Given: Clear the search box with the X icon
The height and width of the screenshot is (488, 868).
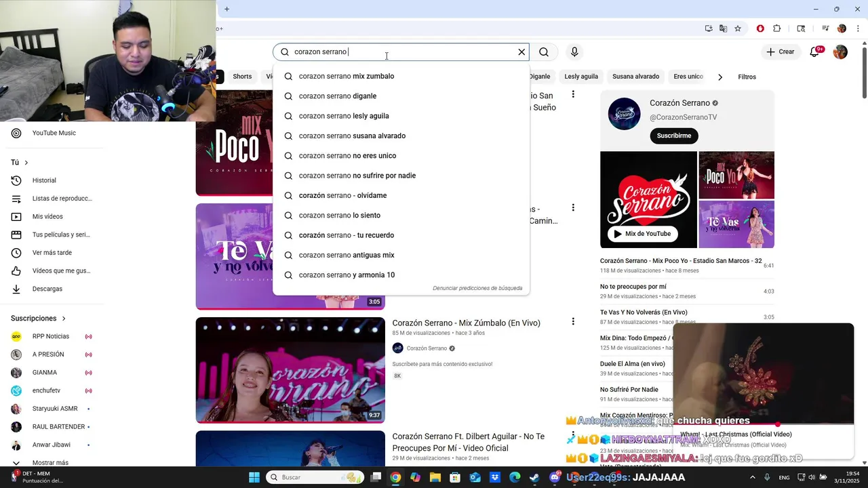Looking at the screenshot, I should click(521, 52).
